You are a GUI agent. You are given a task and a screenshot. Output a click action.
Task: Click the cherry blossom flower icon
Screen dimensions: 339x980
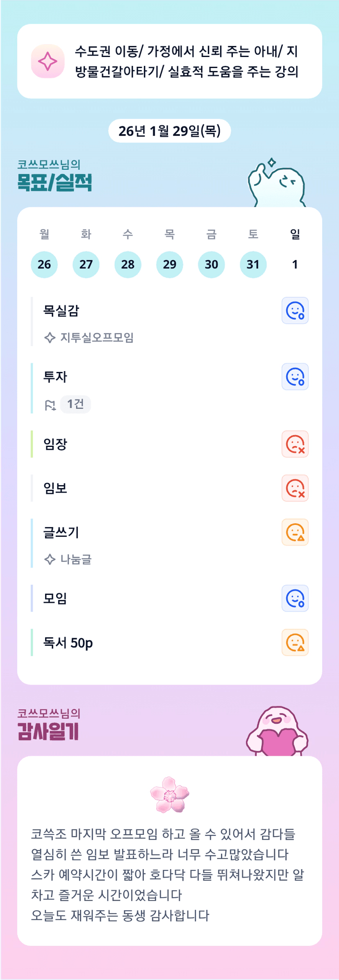(169, 795)
